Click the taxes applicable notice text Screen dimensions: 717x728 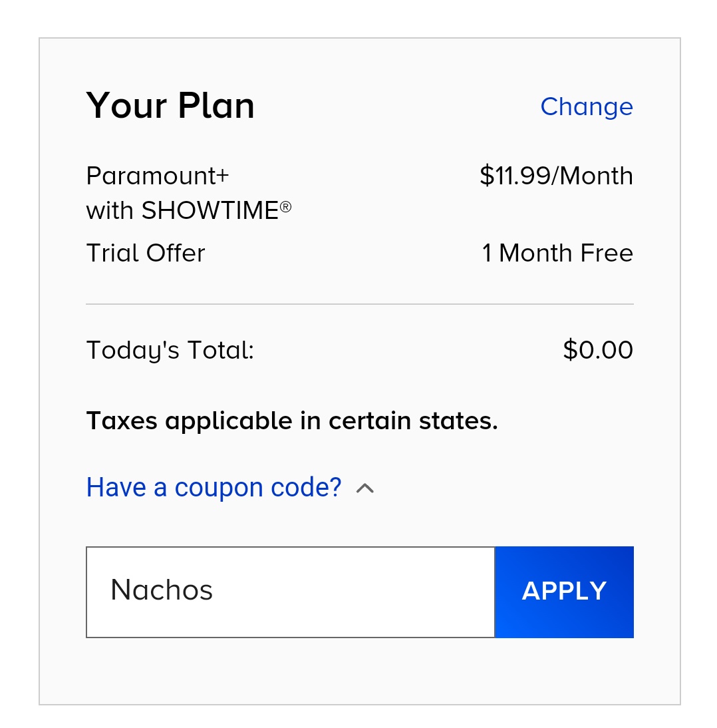tap(292, 421)
